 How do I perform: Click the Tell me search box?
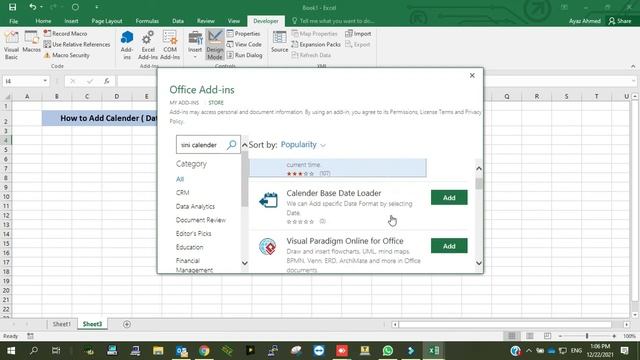[x=333, y=21]
